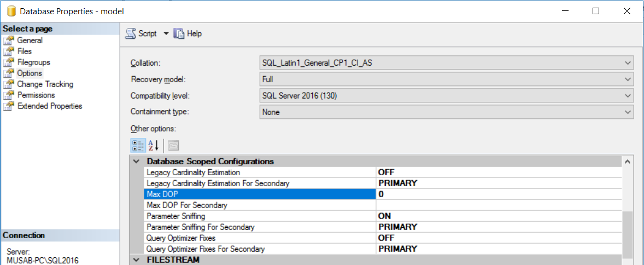Click empty Max DOP For Secondary value field

click(x=499, y=205)
